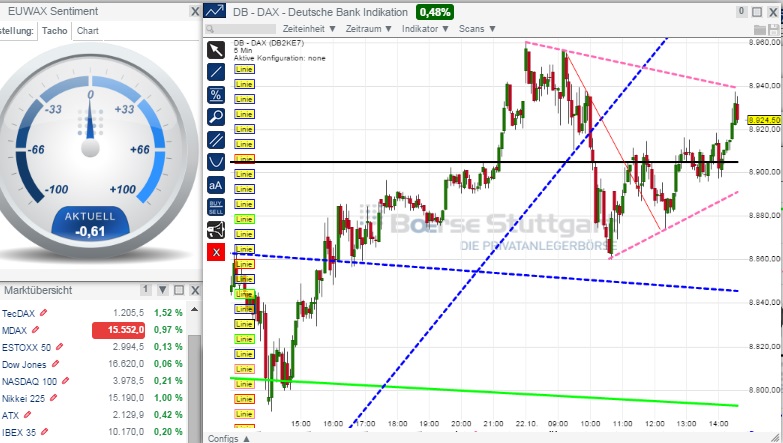The height and width of the screenshot is (443, 783).
Task: Click the Dow Jones value 16.620,0
Action: point(126,364)
